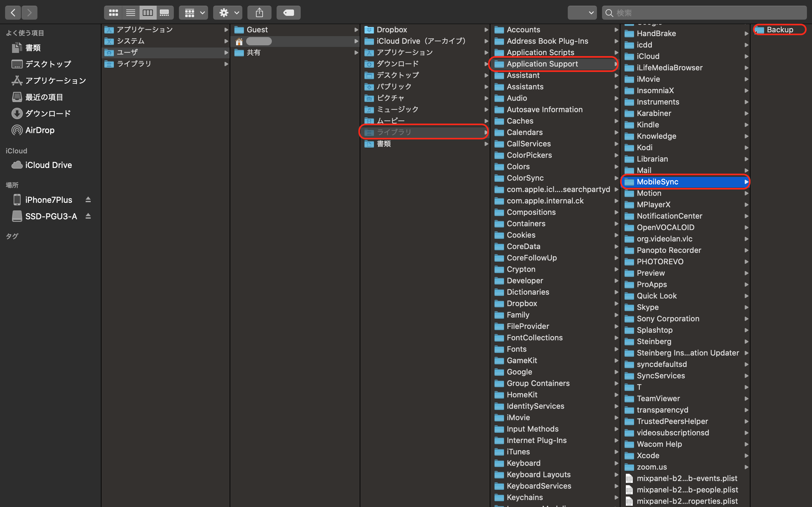Click the Share toolbar icon
Viewport: 812px width, 507px height.
pyautogui.click(x=259, y=13)
